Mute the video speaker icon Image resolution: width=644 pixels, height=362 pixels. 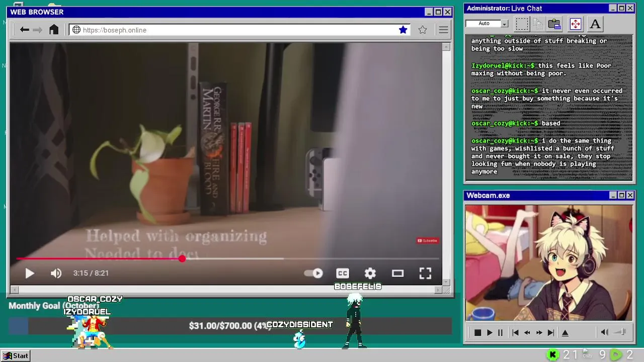56,273
